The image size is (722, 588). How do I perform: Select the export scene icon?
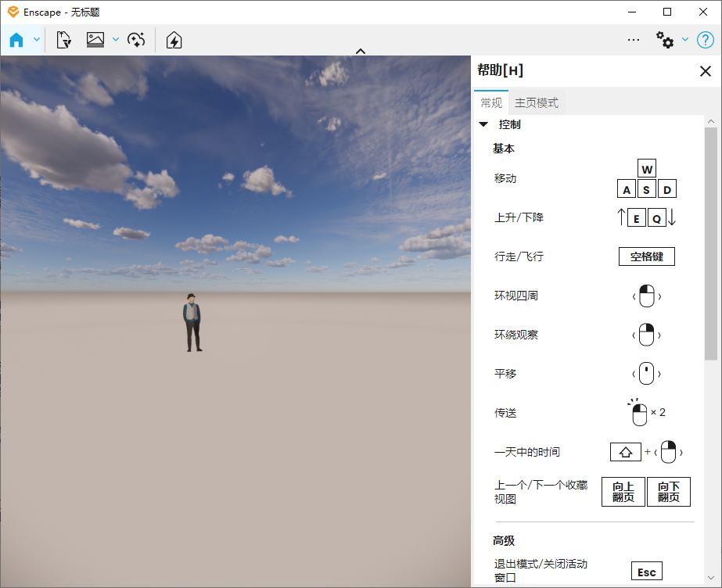63,39
